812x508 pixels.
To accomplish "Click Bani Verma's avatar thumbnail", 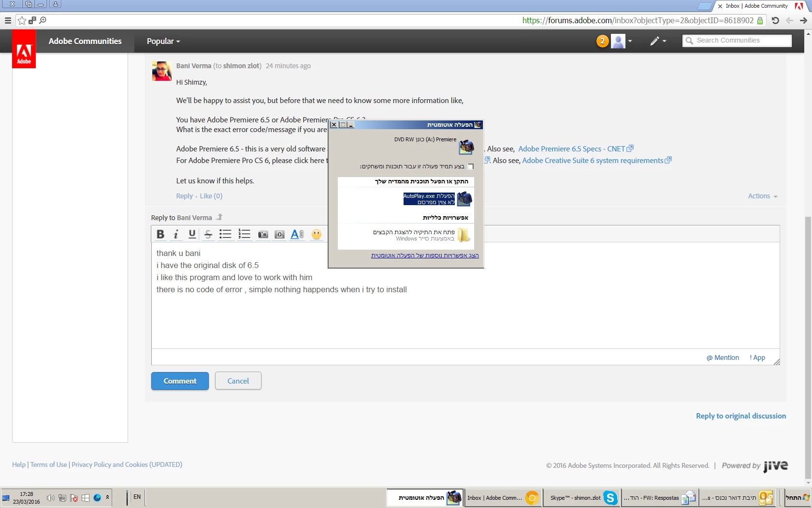I will point(161,71).
